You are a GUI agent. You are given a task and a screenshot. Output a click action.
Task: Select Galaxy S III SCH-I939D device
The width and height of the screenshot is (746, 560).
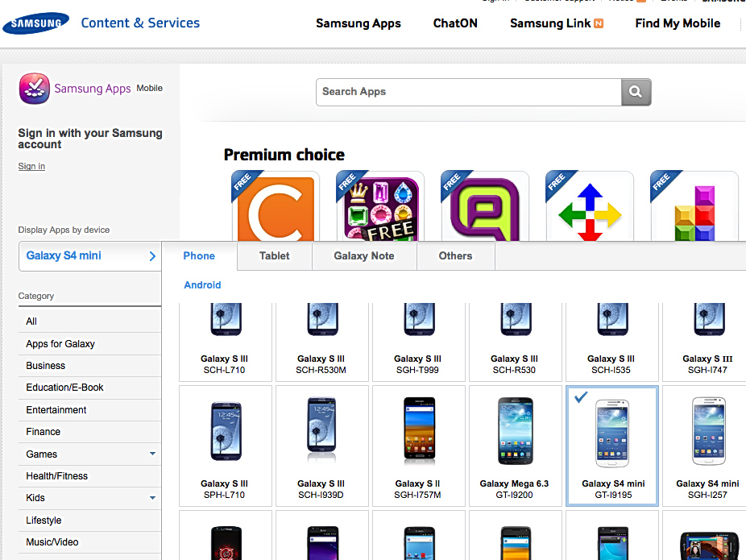tap(321, 446)
